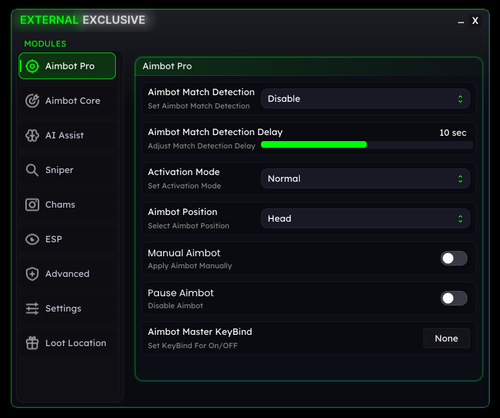Toggle the Pause Aimbot switch
This screenshot has width=500, height=418.
point(454,298)
